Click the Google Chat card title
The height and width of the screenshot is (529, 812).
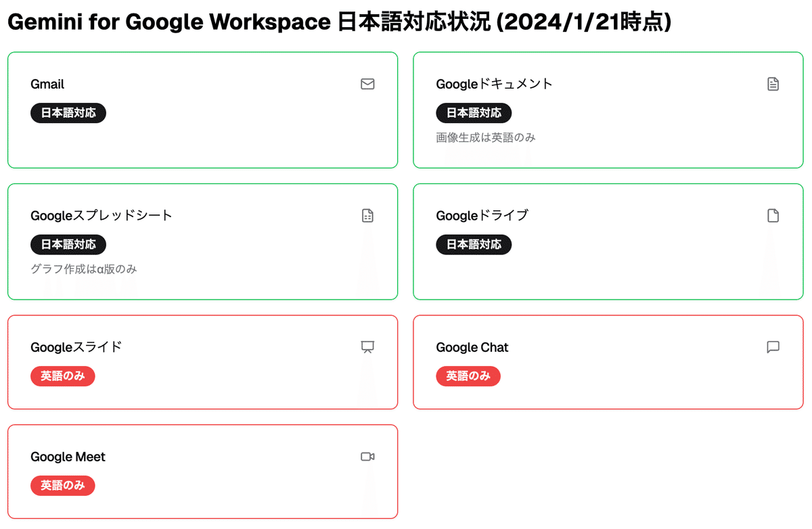tap(472, 348)
